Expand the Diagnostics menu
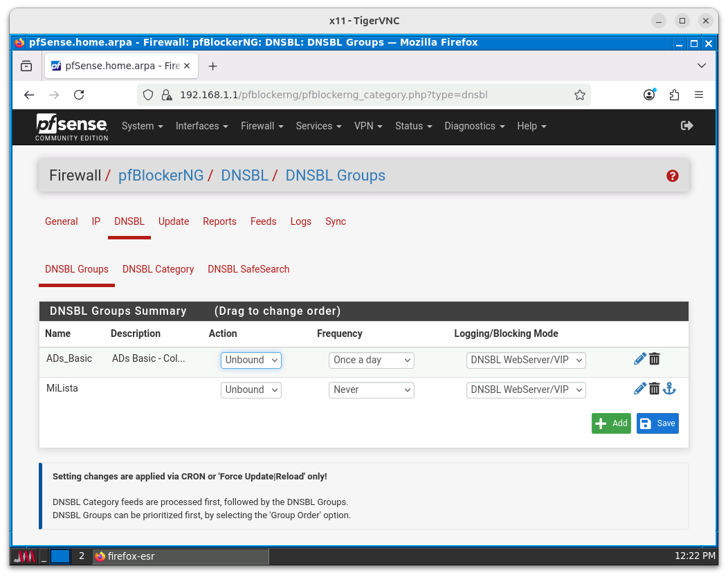 tap(475, 127)
